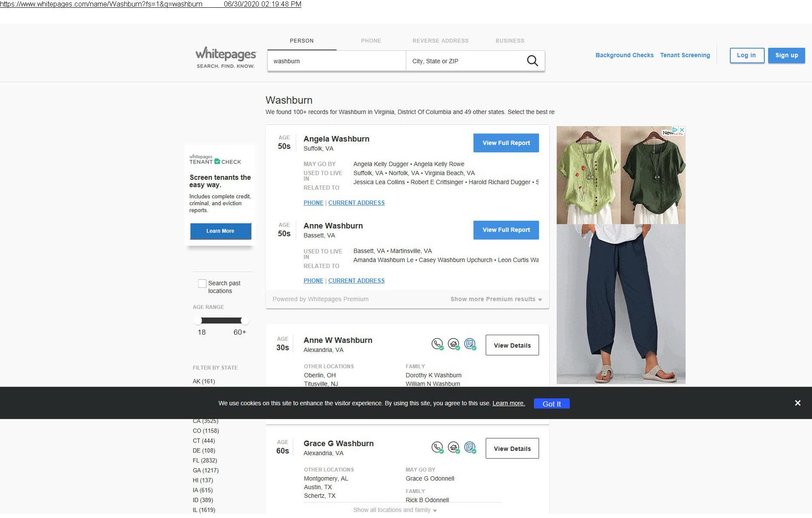Click phone icon for Grace G Washburn
Viewport: 812px width, 518px height.
pyautogui.click(x=437, y=447)
